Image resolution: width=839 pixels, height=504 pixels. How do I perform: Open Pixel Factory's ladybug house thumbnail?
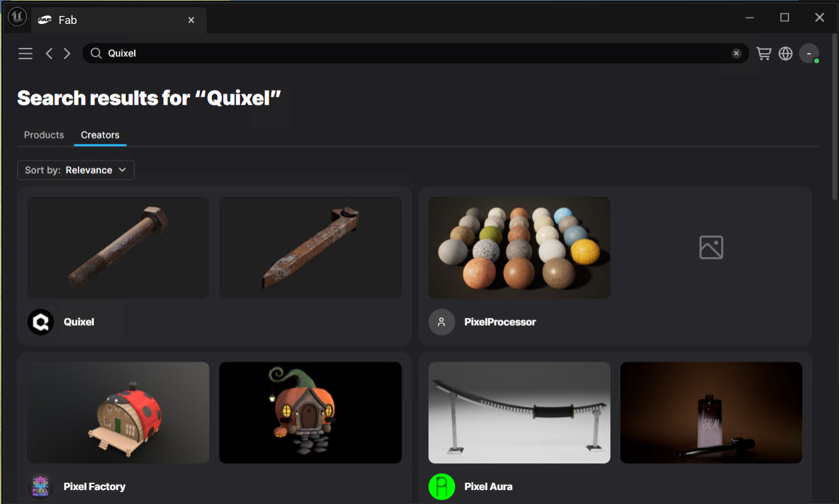click(118, 413)
